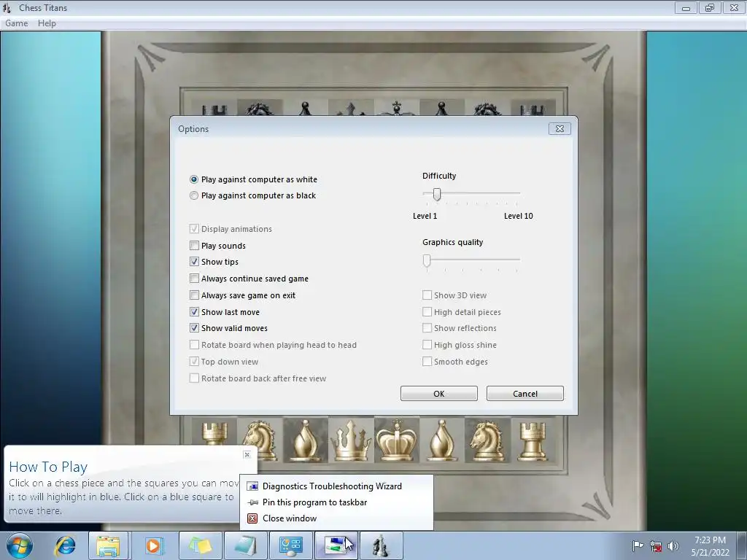Viewport: 747px width, 560px height.
Task: Click the pin icon in jump list
Action: coord(253,502)
